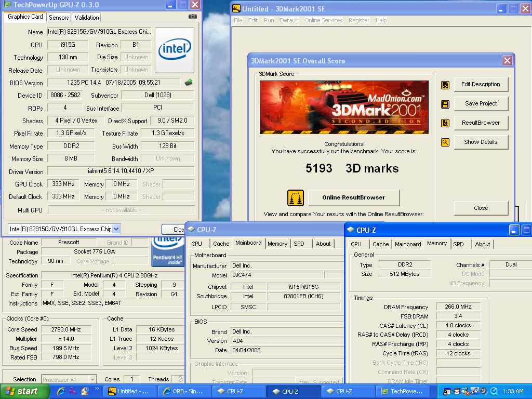Click the 3DMark2001 SE title bar icon
Screen dimensions: 532x399
236,9
